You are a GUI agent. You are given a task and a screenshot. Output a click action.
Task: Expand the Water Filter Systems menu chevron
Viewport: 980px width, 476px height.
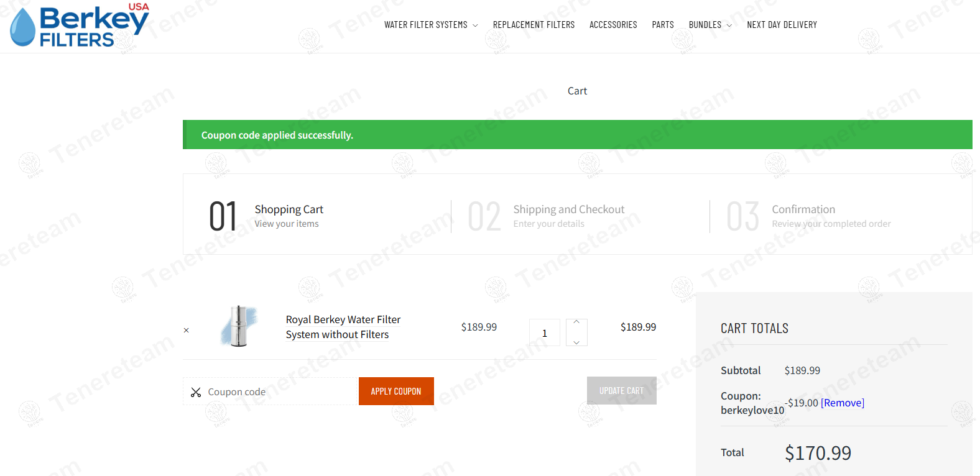pos(475,25)
